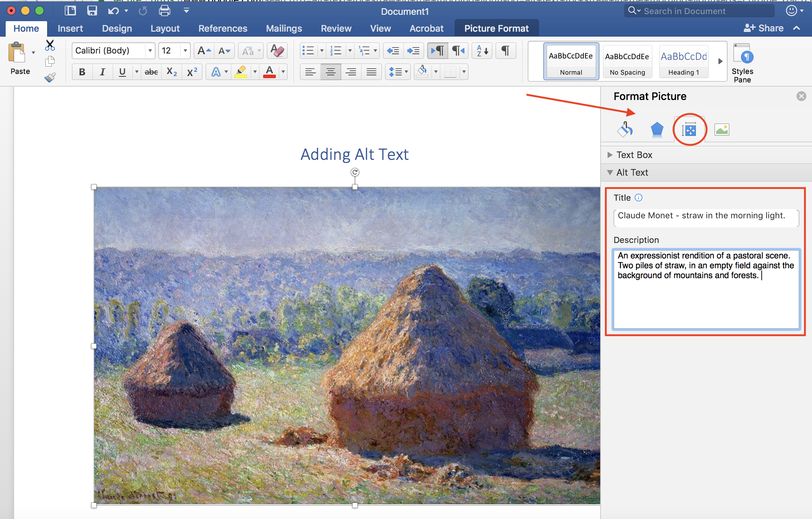
Task: Toggle Center paragraph alignment
Action: point(330,72)
